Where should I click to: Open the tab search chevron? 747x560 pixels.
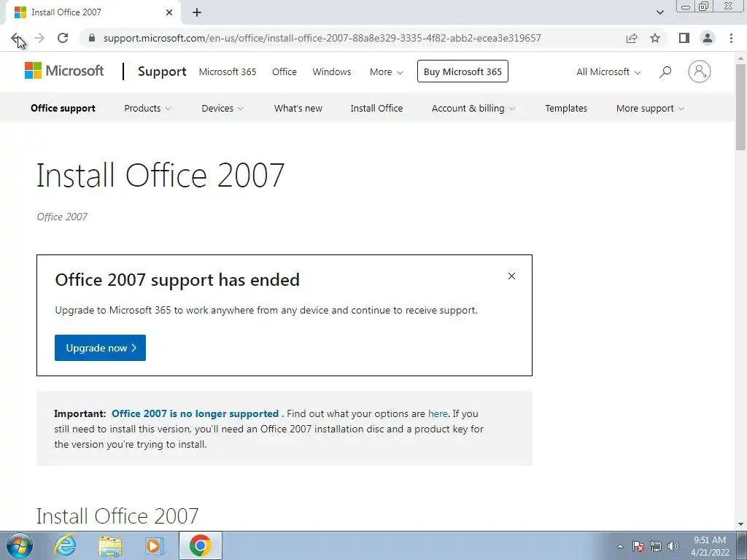click(659, 12)
